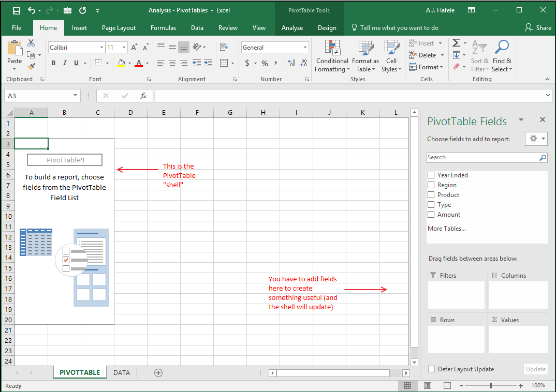Image resolution: width=556 pixels, height=392 pixels.
Task: Enable the Defer Layout Update checkbox
Action: click(432, 369)
